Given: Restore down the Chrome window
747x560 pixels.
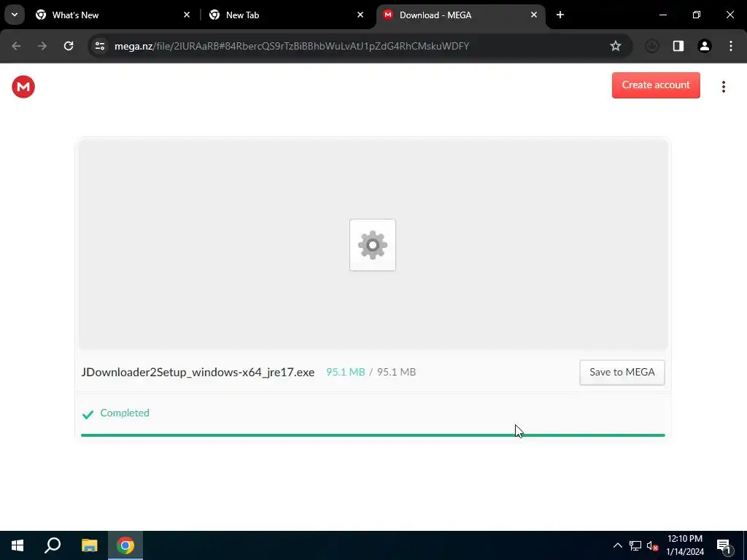Looking at the screenshot, I should click(697, 15).
